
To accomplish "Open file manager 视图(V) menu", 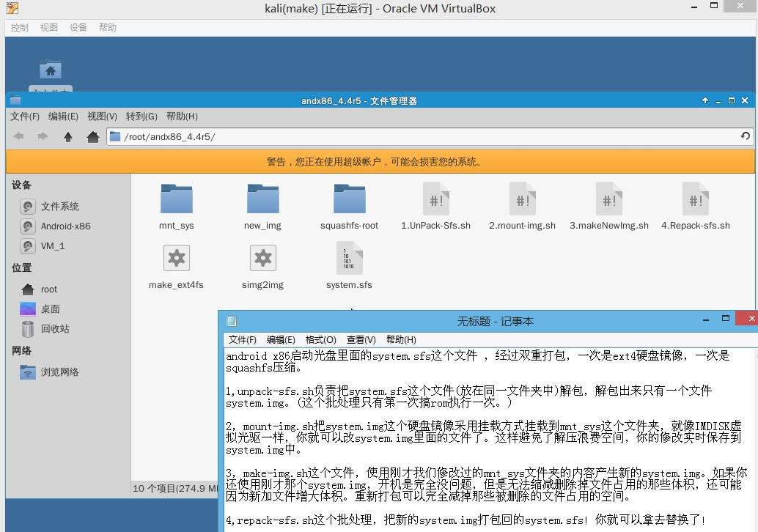I will click(102, 117).
